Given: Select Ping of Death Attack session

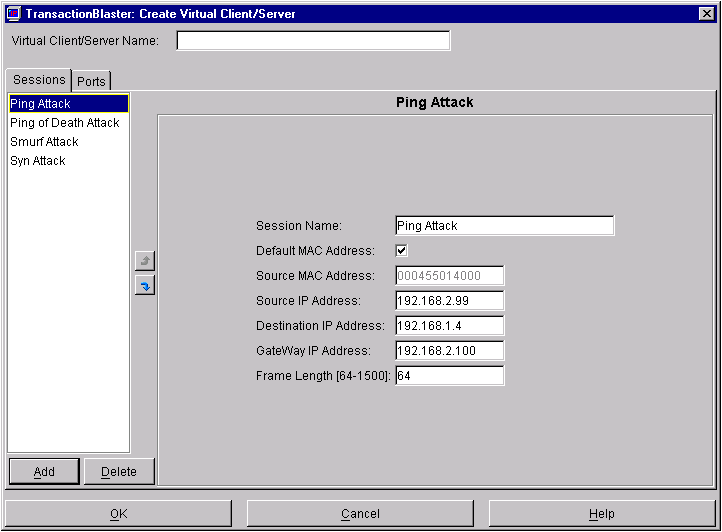Looking at the screenshot, I should pos(69,123).
